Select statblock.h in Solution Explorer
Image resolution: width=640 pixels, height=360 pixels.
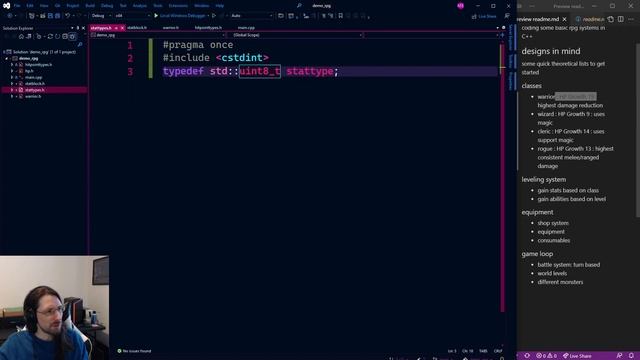coord(34,84)
